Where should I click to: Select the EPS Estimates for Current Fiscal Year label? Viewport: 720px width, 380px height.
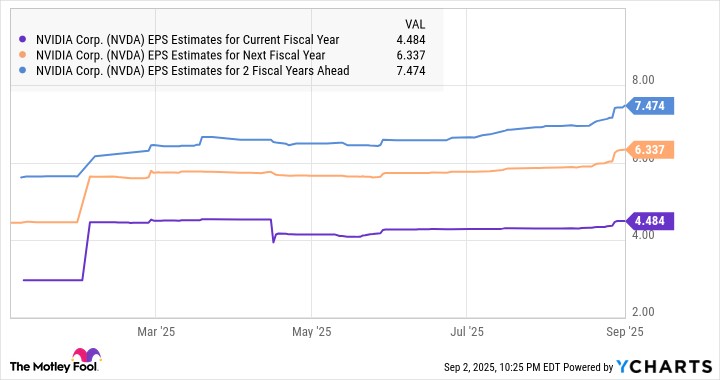coord(187,40)
